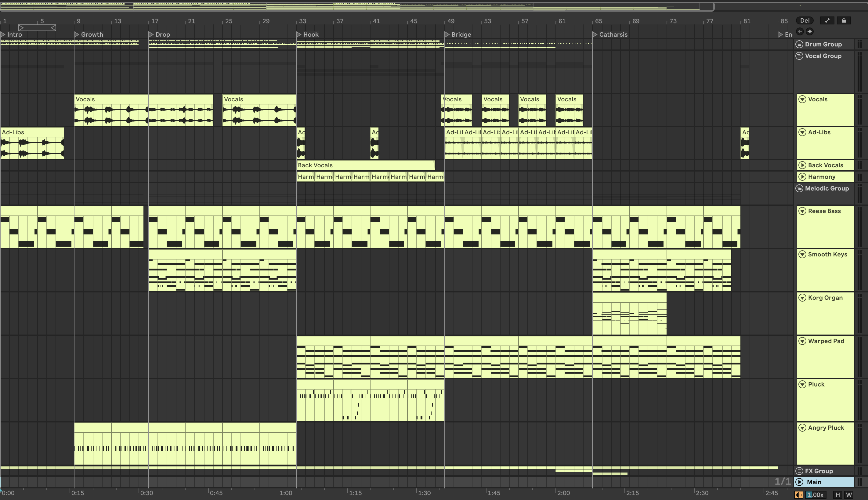Viewport: 868px width, 500px height.
Task: Toggle the orange waveform display icon
Action: [799, 495]
